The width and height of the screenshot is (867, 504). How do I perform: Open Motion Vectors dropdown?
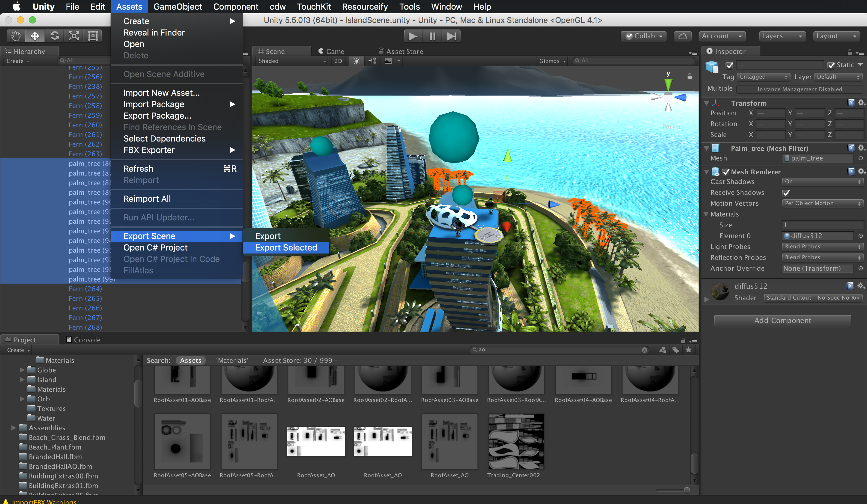coord(822,203)
